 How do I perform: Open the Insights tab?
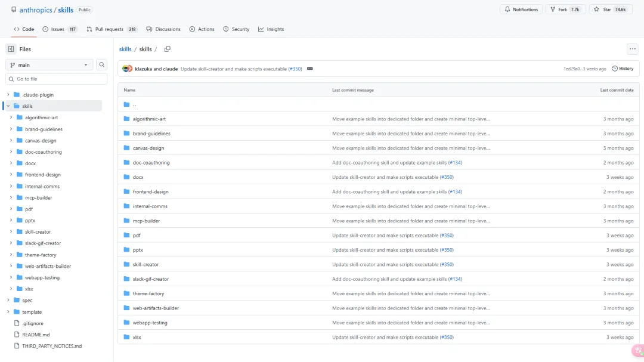click(271, 29)
